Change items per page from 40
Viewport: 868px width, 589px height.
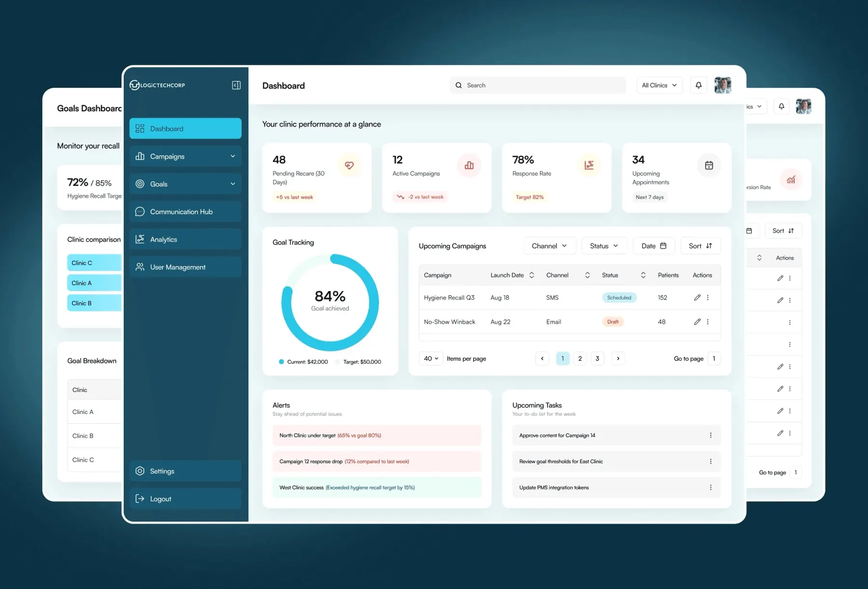click(x=431, y=359)
